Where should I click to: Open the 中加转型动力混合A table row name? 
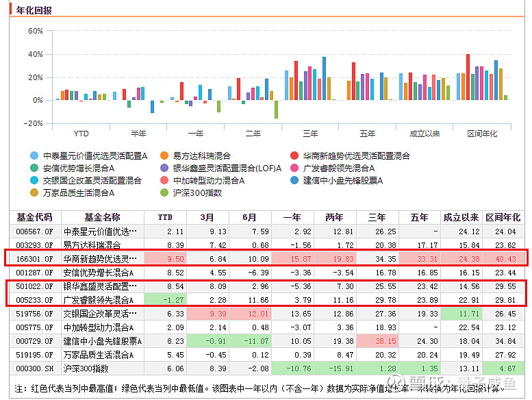tap(99, 327)
